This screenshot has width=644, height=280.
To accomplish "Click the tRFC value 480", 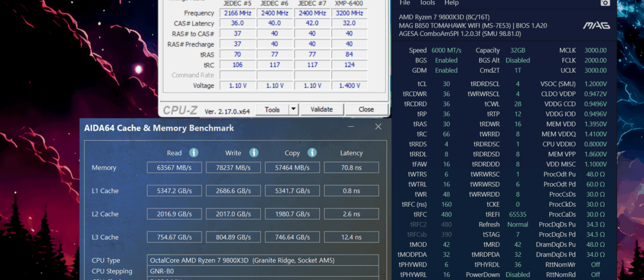I will 446,214.
